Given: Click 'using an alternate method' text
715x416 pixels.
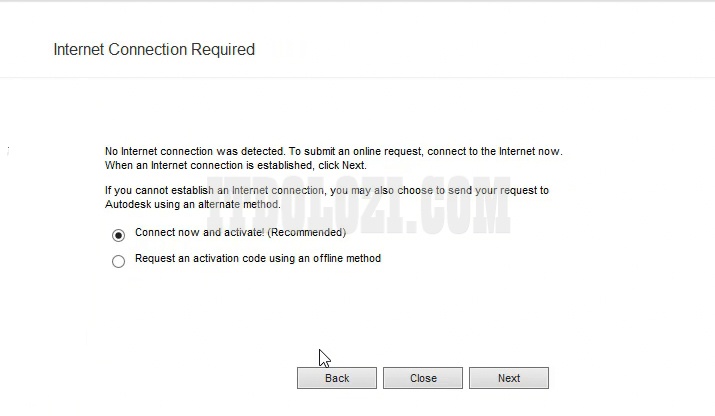Looking at the screenshot, I should (217, 204).
